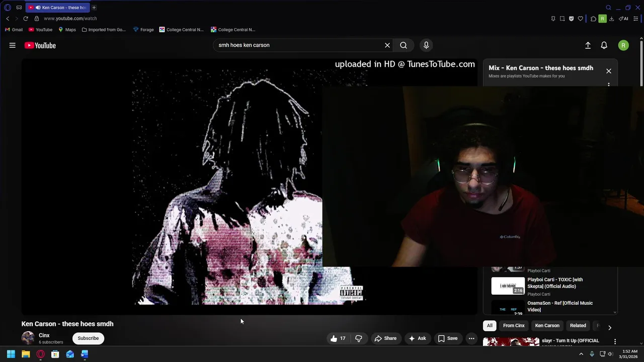Clear the search box text
Viewport: 644px width, 362px height.
coord(387,45)
